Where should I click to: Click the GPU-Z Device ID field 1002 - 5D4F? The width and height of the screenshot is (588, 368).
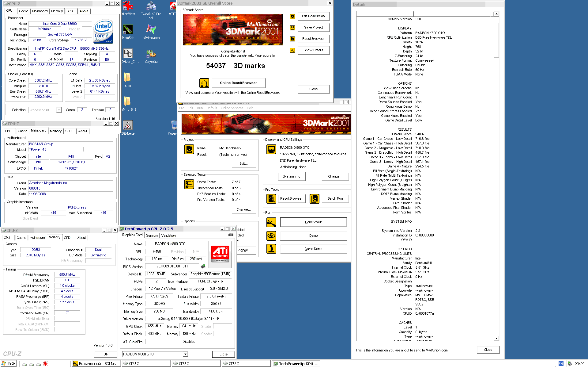tap(155, 274)
